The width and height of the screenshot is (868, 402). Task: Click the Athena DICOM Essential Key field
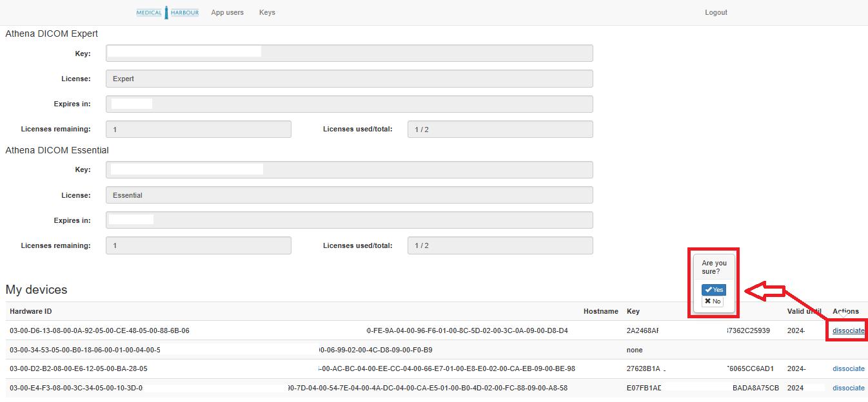pyautogui.click(x=349, y=169)
